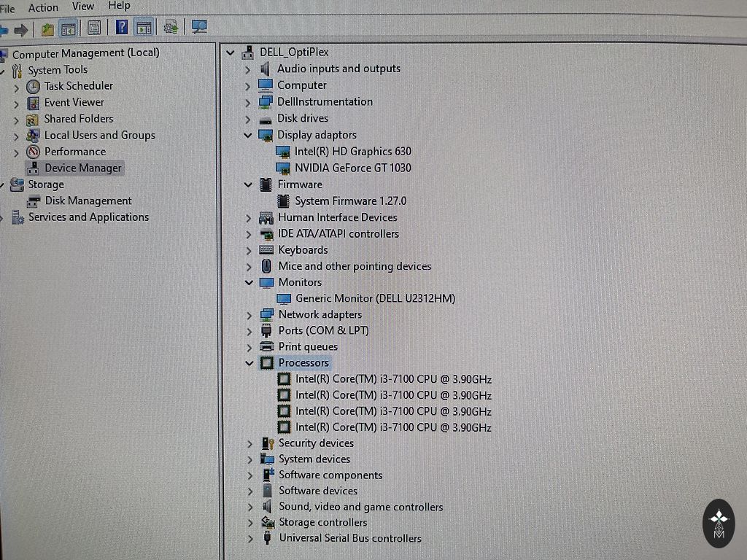Screen dimensions: 747x560
Task: Select the Computer device category
Action: coord(302,85)
